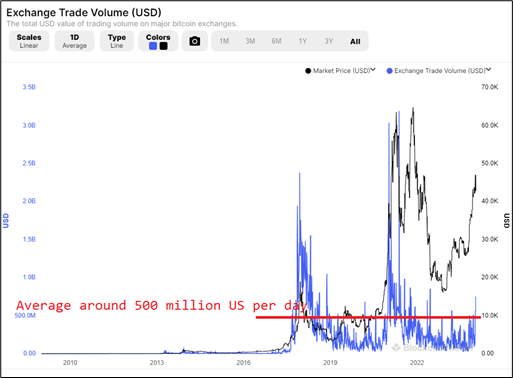Click the 2022 x-axis label
513x378 pixels.
pos(417,363)
